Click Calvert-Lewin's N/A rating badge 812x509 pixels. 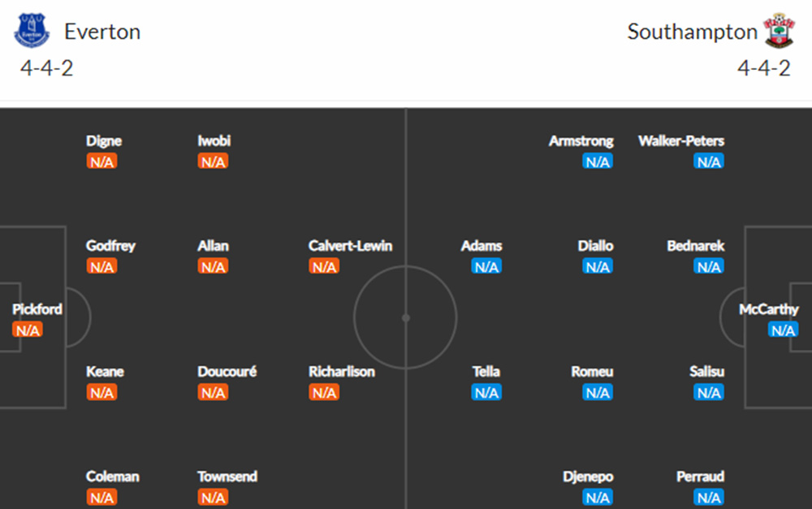pyautogui.click(x=323, y=266)
